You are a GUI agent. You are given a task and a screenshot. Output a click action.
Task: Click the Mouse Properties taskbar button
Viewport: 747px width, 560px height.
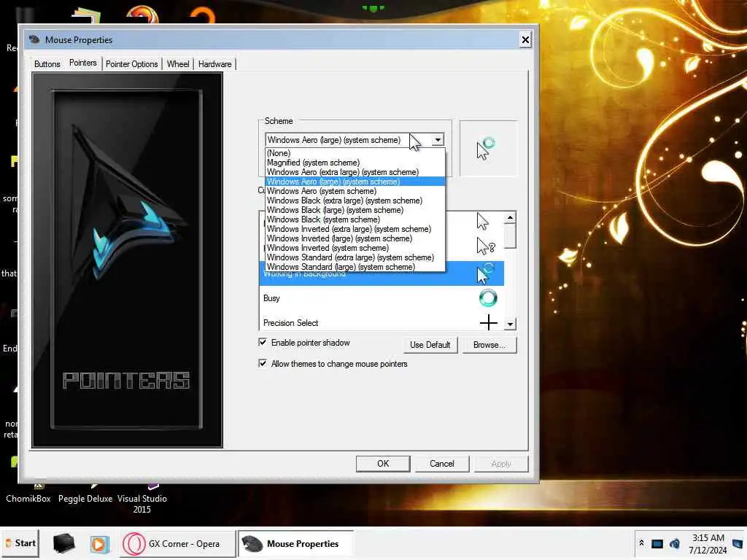296,544
